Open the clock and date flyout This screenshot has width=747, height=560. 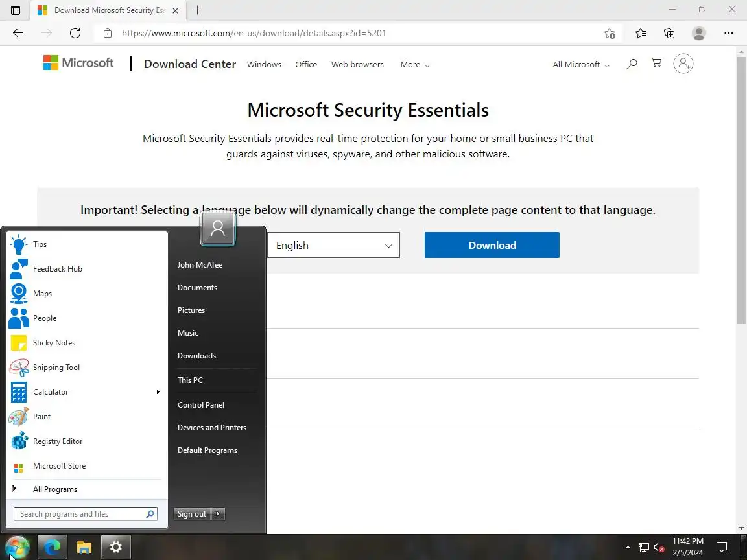[688, 547]
